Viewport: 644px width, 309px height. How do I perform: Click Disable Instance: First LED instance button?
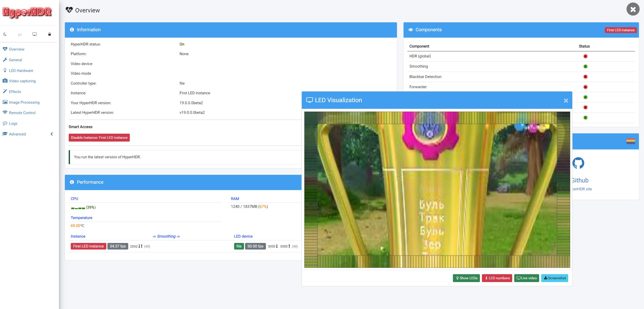(x=99, y=137)
